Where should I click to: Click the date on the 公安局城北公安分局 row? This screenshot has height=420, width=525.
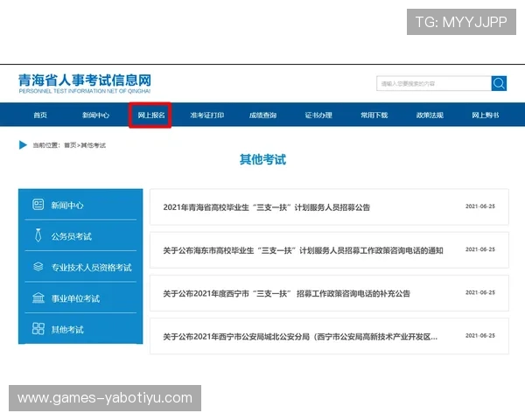[x=480, y=336]
